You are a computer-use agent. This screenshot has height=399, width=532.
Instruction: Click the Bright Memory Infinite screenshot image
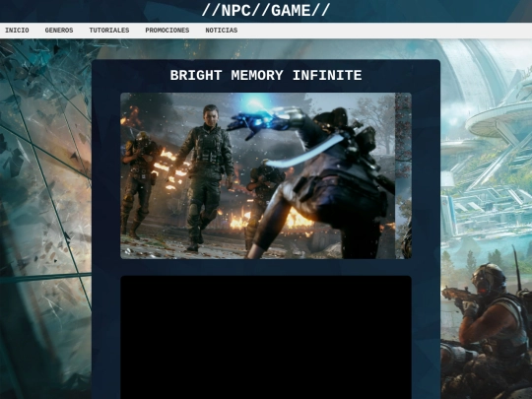(x=258, y=175)
